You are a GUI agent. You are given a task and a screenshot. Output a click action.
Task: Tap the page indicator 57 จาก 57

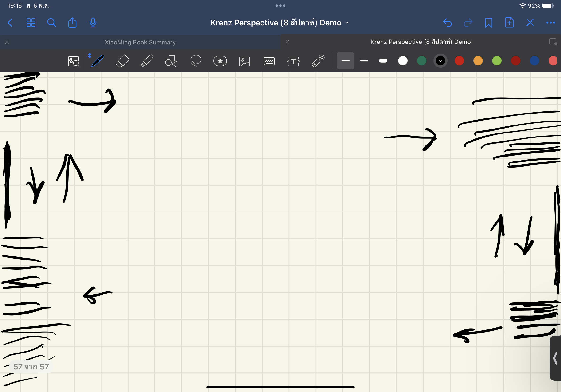point(31,367)
